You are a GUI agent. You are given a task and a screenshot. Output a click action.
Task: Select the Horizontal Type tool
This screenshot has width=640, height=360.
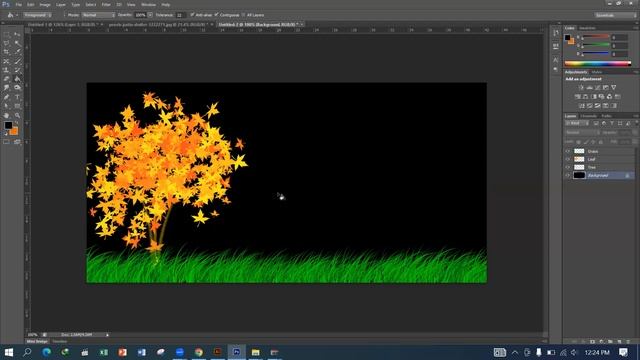[x=17, y=97]
